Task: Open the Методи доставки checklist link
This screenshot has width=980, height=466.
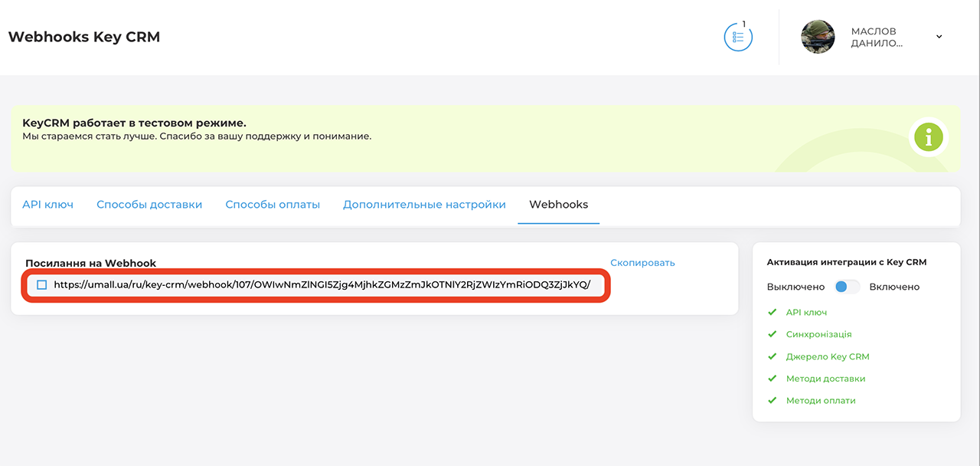Action: (x=825, y=379)
